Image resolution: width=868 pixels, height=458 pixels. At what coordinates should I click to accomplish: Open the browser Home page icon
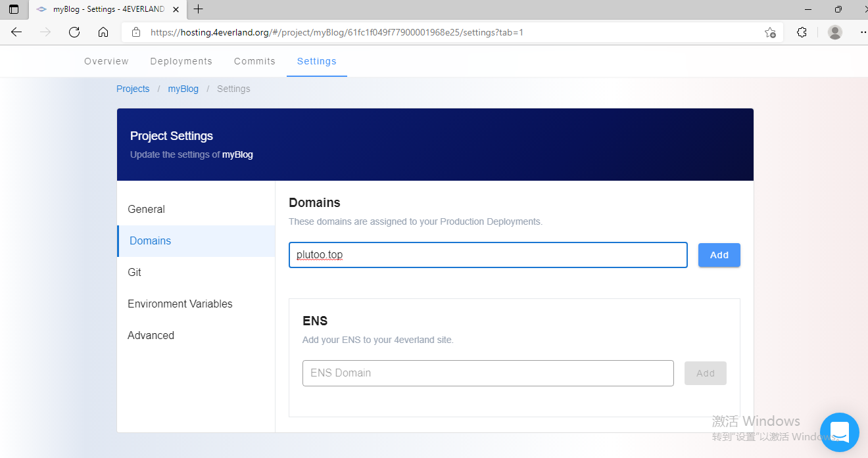coord(103,32)
